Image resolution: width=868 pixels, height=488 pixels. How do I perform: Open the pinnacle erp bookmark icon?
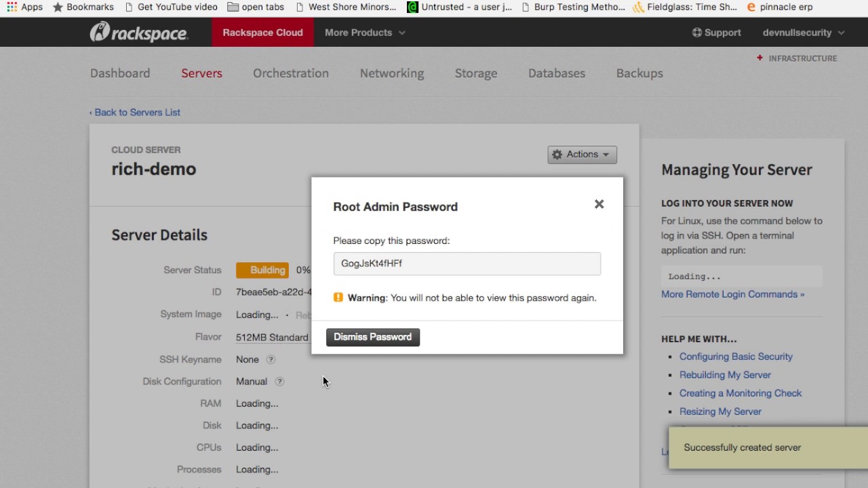(751, 7)
